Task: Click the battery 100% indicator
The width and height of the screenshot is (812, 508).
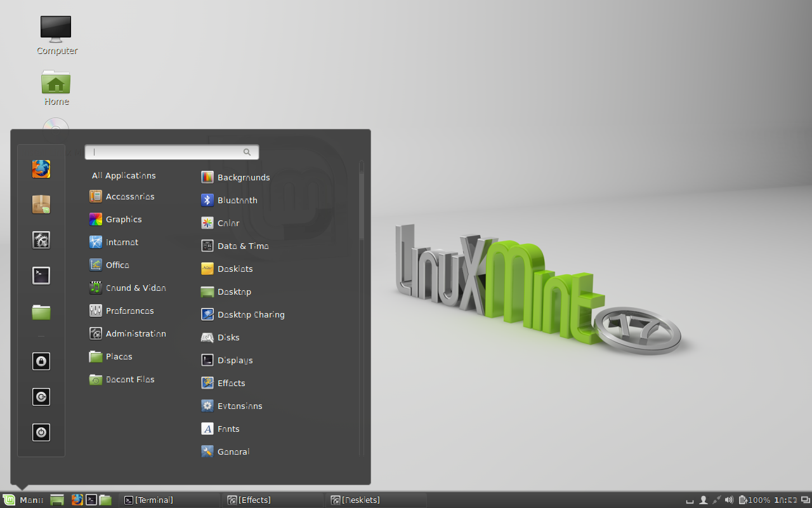Action: click(755, 500)
